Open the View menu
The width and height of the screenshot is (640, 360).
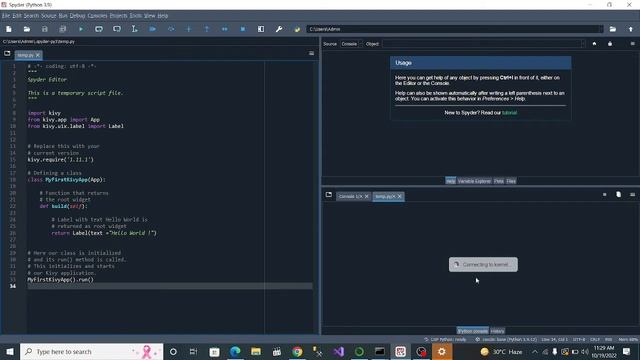(149, 16)
